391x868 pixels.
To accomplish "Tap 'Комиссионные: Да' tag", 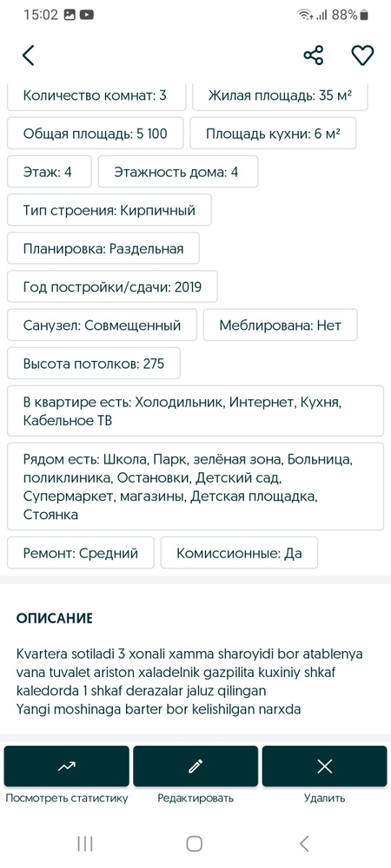I will (x=239, y=552).
